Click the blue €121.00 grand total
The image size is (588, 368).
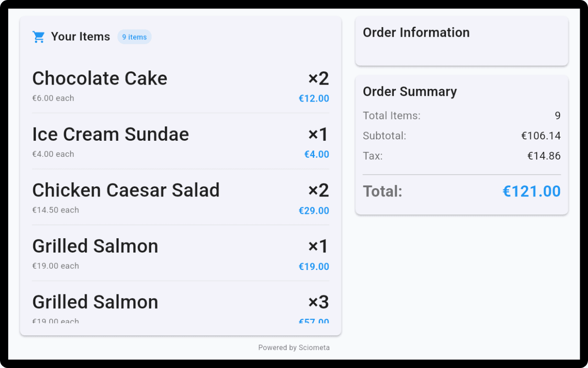coord(531,191)
